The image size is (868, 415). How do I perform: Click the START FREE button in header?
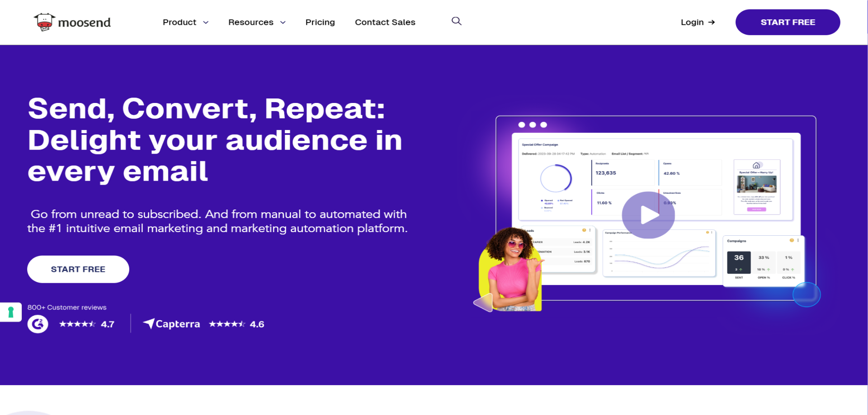coord(788,22)
